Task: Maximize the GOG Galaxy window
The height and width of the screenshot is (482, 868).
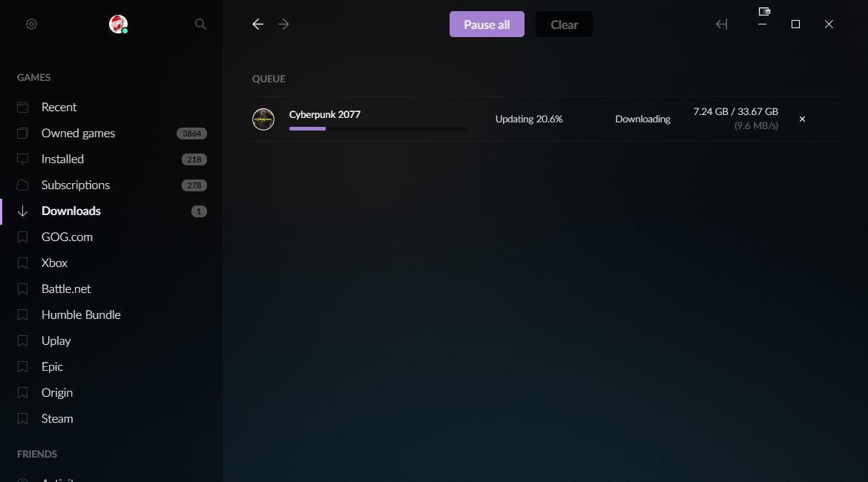Action: click(x=795, y=24)
